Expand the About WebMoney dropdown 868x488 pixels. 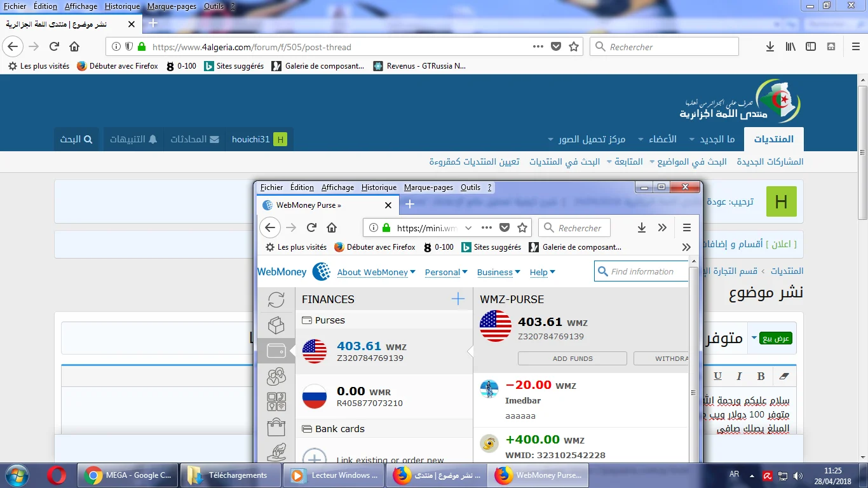click(376, 272)
